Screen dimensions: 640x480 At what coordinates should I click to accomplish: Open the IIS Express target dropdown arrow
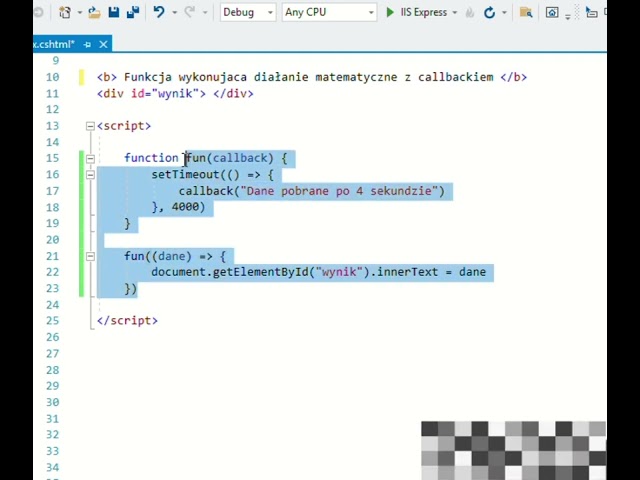coord(455,13)
